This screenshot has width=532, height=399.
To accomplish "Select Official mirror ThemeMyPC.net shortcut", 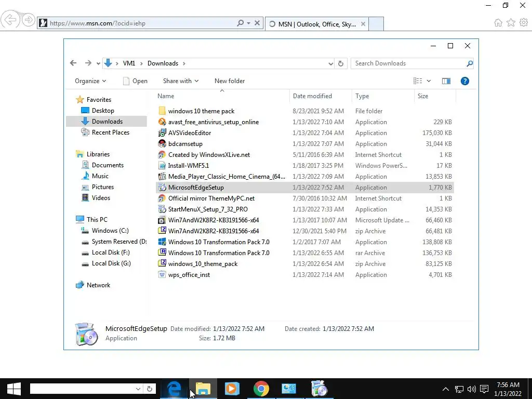I will coord(211,198).
